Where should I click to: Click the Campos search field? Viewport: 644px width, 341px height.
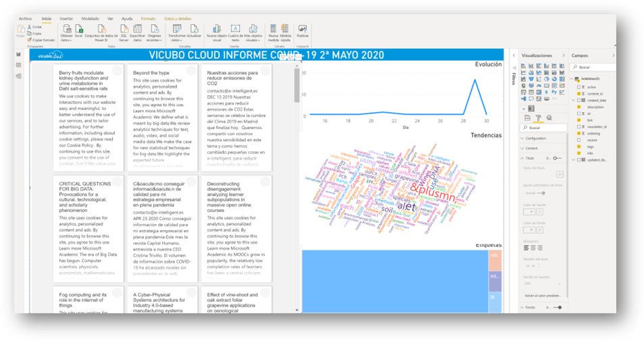(594, 67)
